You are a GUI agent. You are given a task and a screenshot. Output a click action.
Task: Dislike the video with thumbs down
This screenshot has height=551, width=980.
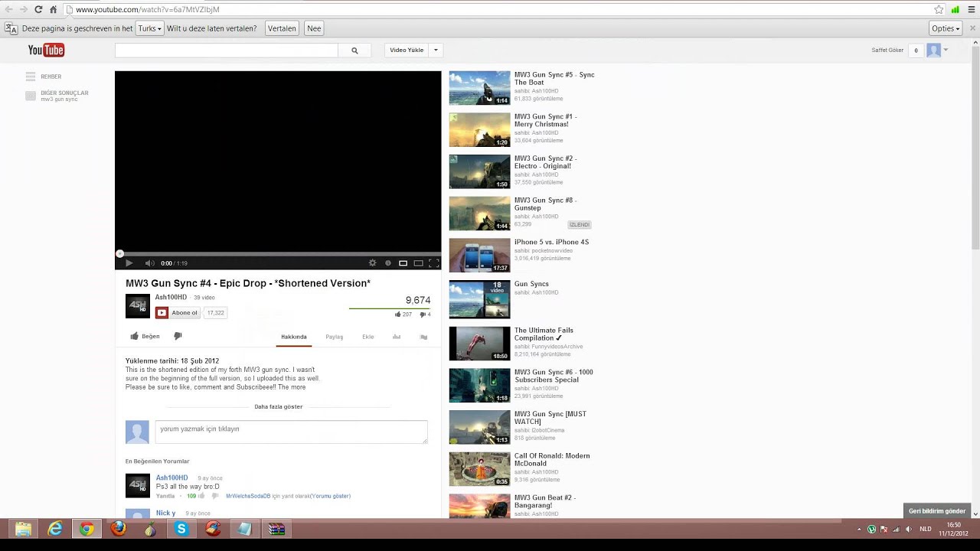pos(178,336)
